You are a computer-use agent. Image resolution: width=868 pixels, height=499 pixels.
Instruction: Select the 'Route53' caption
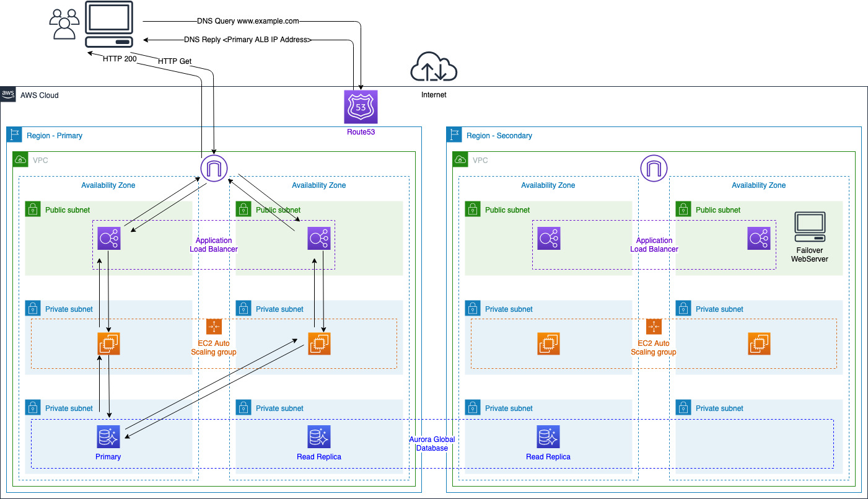[361, 132]
